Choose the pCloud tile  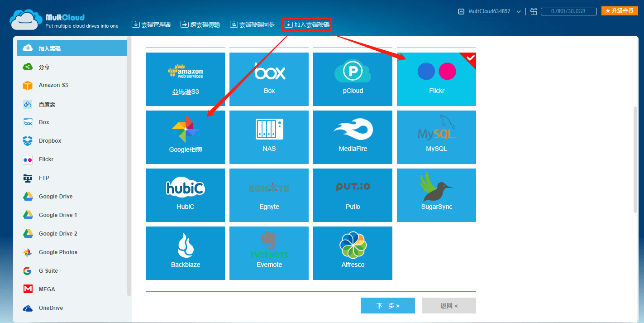[353, 79]
